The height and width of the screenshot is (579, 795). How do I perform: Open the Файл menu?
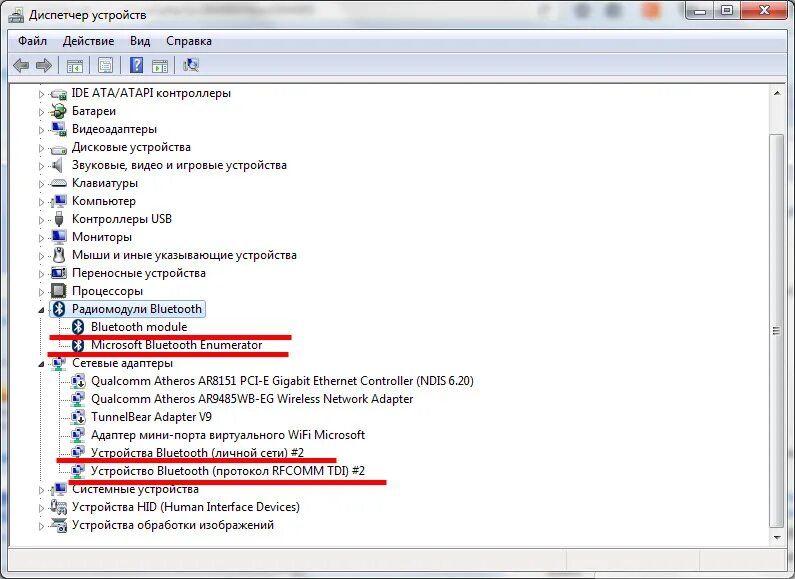(32, 41)
